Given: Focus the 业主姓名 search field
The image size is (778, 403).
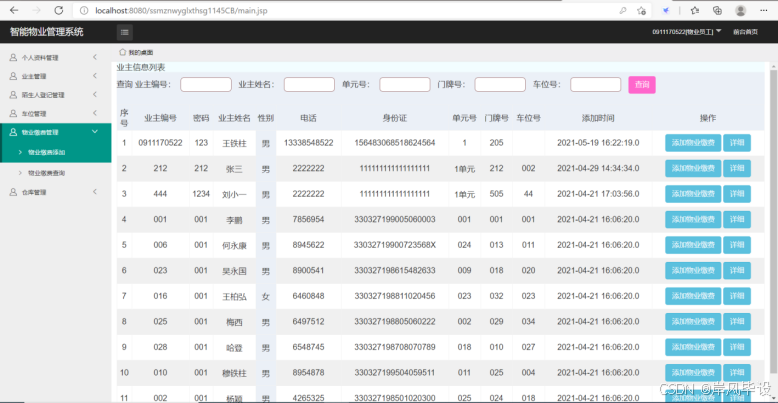Looking at the screenshot, I should pyautogui.click(x=310, y=84).
